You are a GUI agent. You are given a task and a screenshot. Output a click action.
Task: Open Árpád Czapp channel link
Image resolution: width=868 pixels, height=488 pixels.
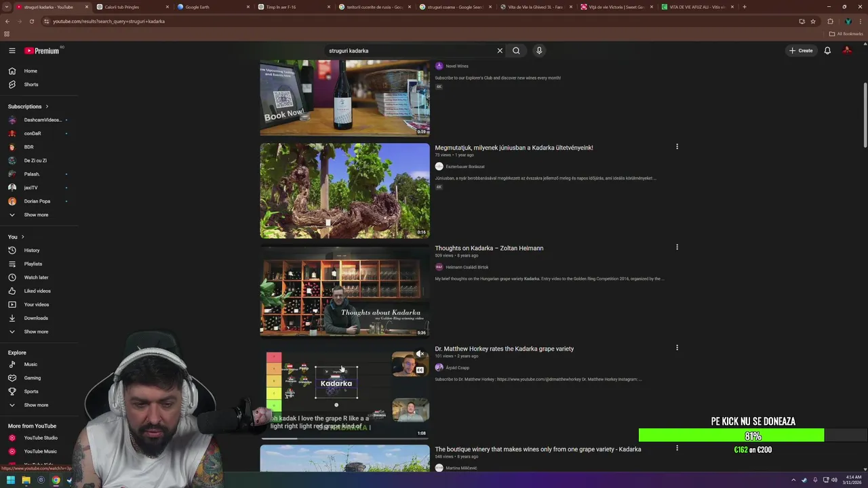457,368
